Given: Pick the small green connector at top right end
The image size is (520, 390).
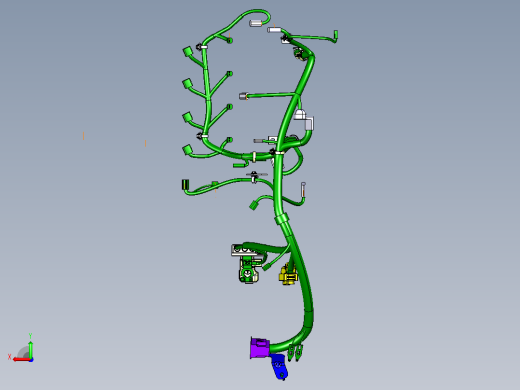Looking at the screenshot, I should click(336, 34).
